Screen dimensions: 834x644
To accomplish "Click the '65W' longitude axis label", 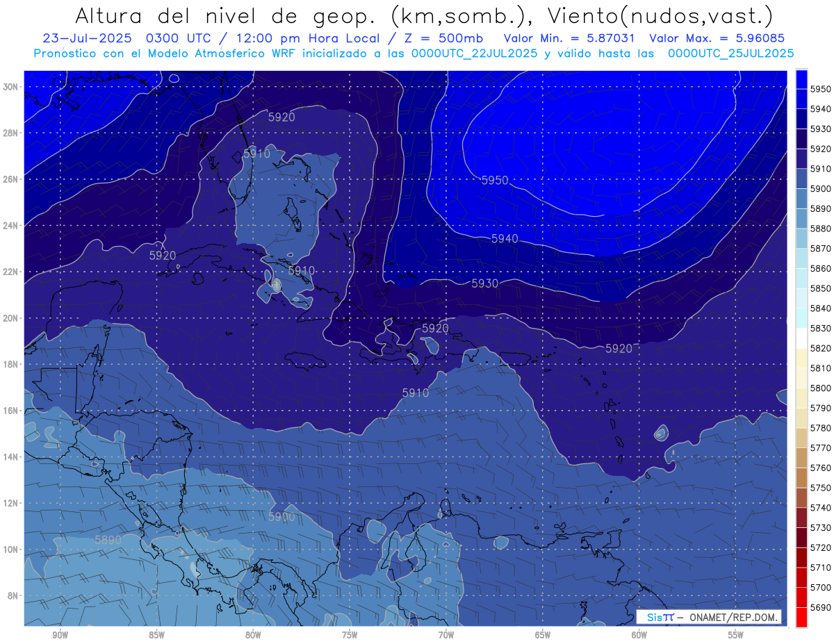I will coord(543,635).
